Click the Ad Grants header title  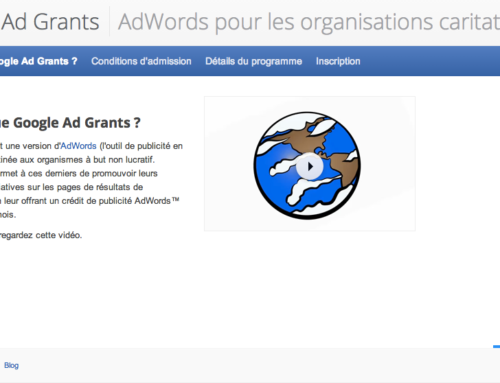(50, 22)
